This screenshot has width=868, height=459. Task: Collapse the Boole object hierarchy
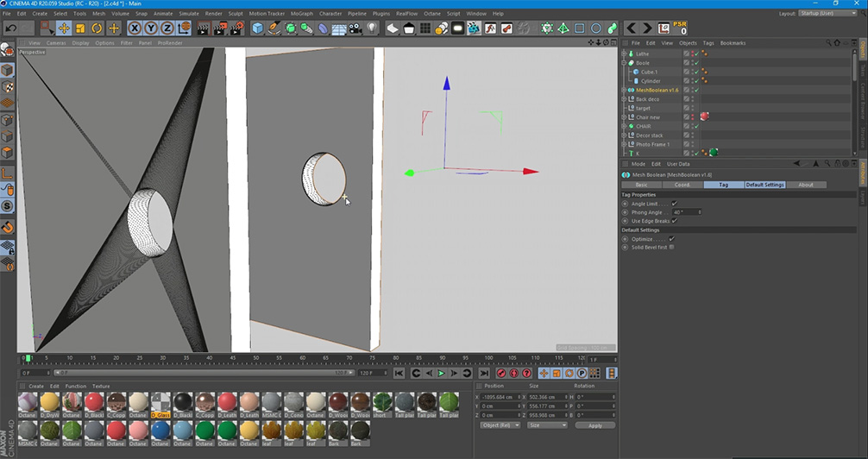click(x=624, y=63)
